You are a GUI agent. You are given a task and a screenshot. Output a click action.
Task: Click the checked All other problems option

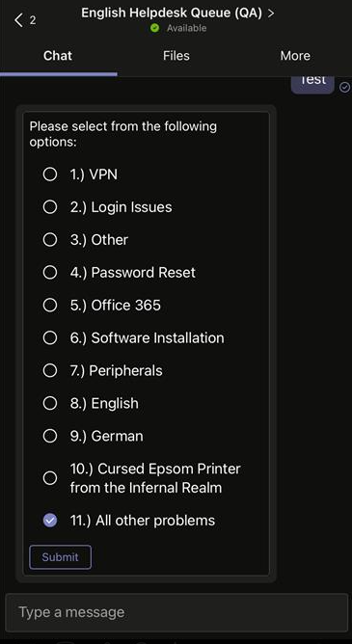(x=50, y=521)
